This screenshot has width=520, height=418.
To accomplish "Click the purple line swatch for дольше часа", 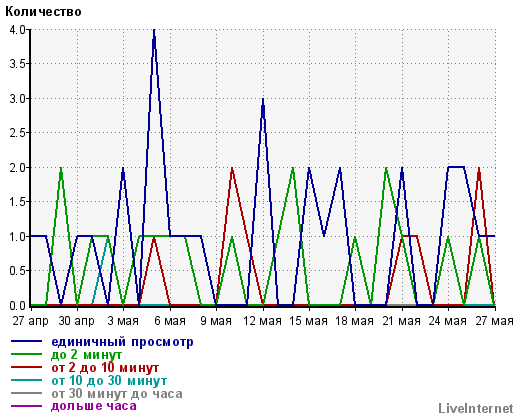I will click(x=26, y=406).
